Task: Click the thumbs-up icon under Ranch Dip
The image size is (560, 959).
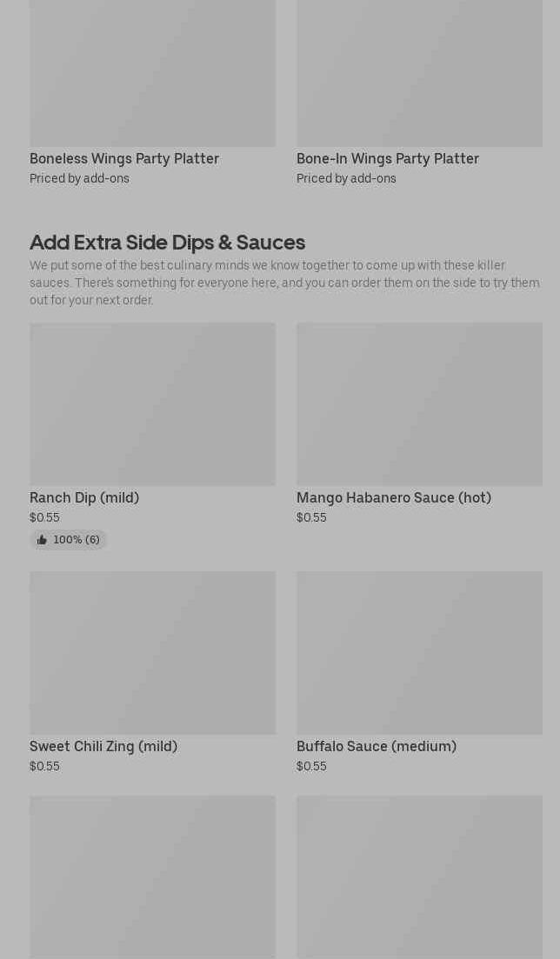Action: [42, 540]
